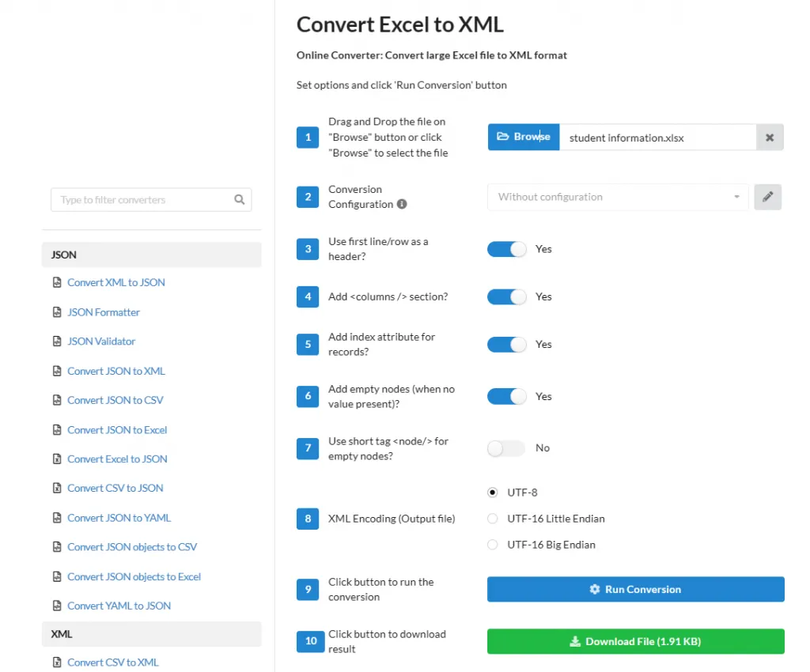Open the JSON Formatter converter

pos(104,311)
